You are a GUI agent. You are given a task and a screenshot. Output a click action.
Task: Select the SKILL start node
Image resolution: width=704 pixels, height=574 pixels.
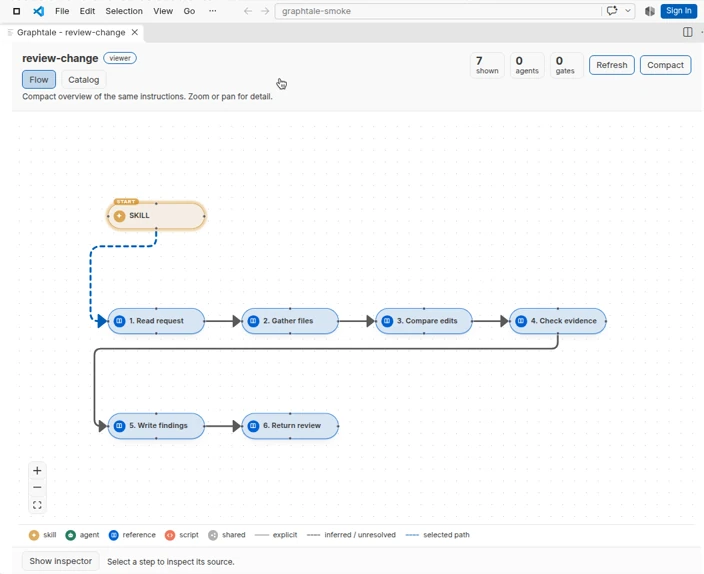(x=156, y=216)
